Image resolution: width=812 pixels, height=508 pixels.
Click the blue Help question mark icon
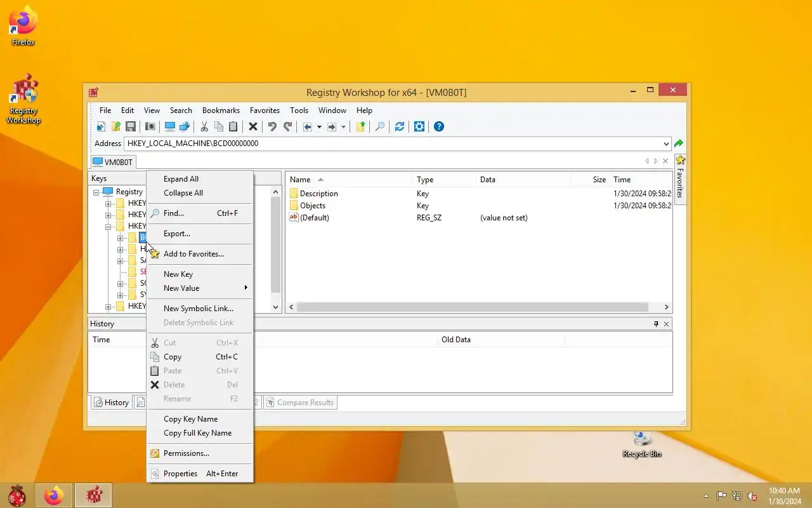coord(439,127)
